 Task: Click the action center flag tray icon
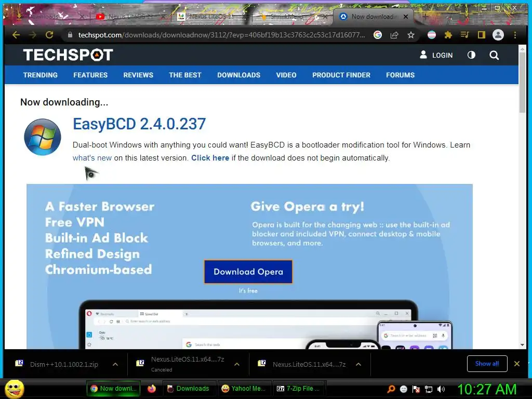click(x=416, y=389)
